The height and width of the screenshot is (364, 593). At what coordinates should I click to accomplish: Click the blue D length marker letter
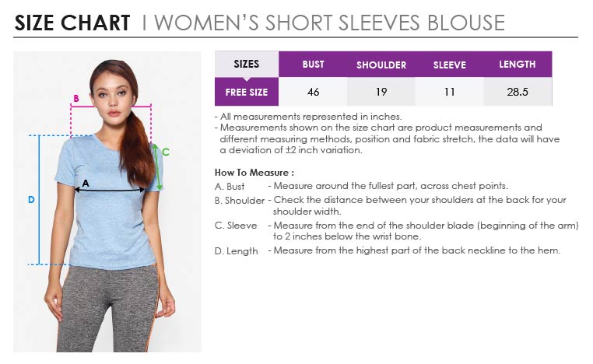click(31, 200)
